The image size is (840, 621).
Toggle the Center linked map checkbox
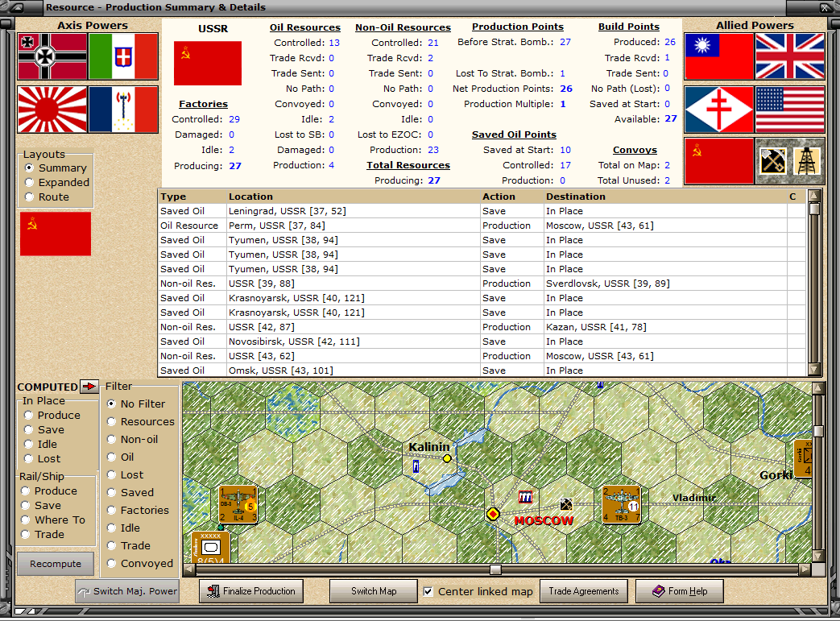coord(428,591)
